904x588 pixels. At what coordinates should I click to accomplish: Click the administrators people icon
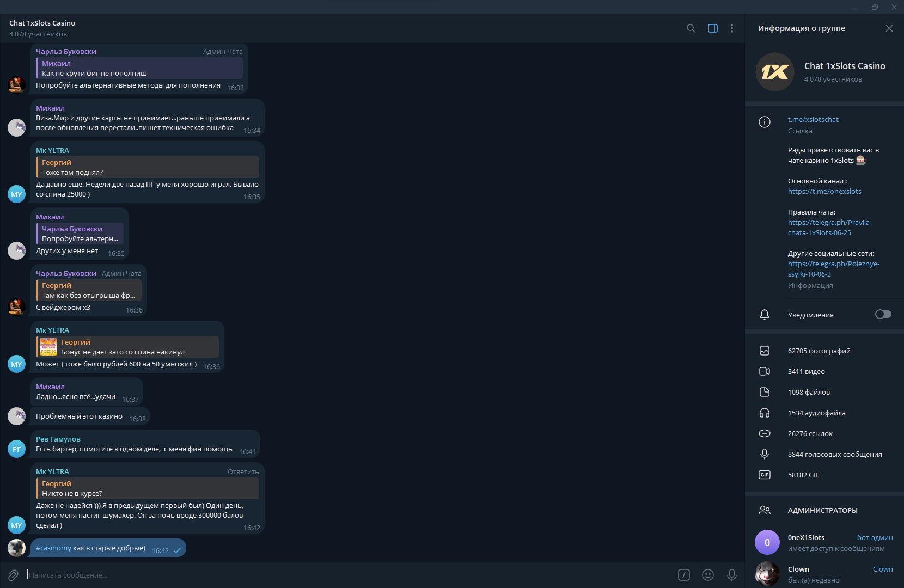(765, 510)
